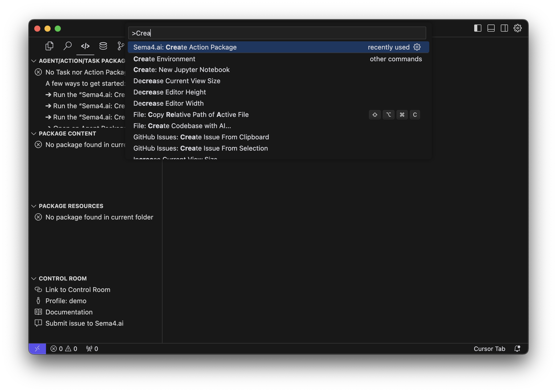
Task: Click into the command palette input field
Action: click(x=277, y=33)
